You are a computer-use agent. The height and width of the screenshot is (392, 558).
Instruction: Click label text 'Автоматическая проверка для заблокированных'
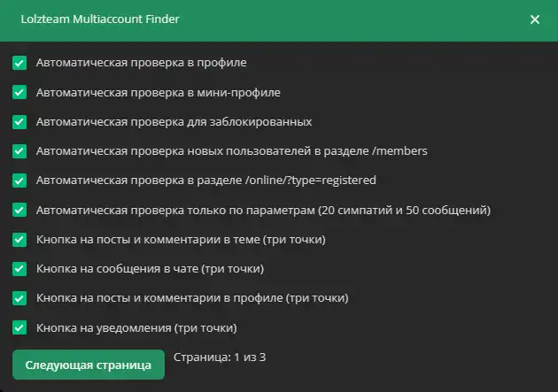174,121
